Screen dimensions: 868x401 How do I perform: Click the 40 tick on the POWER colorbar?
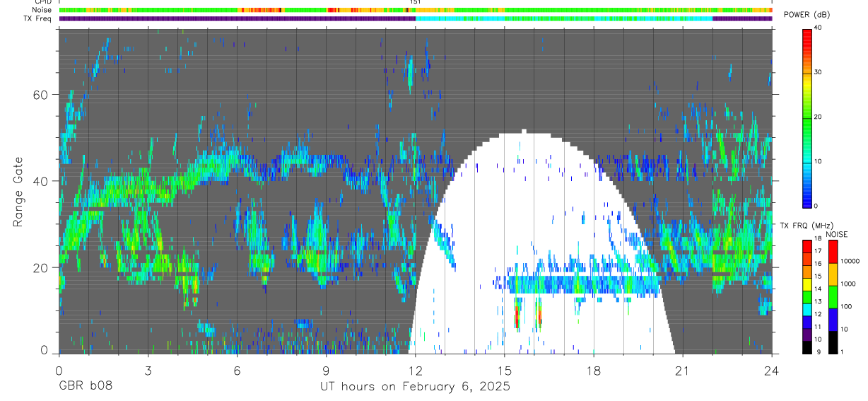click(x=819, y=27)
